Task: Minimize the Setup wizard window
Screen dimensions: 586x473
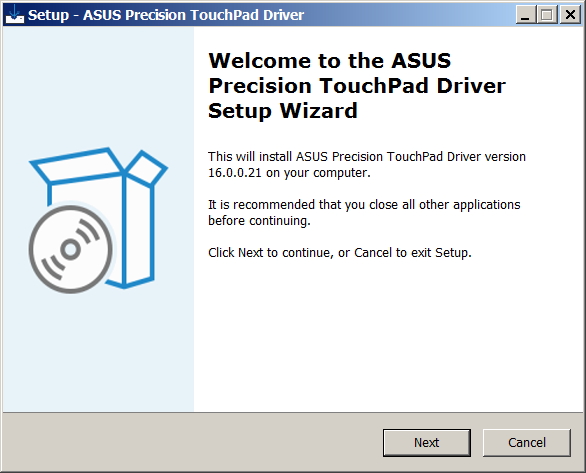Action: point(525,15)
